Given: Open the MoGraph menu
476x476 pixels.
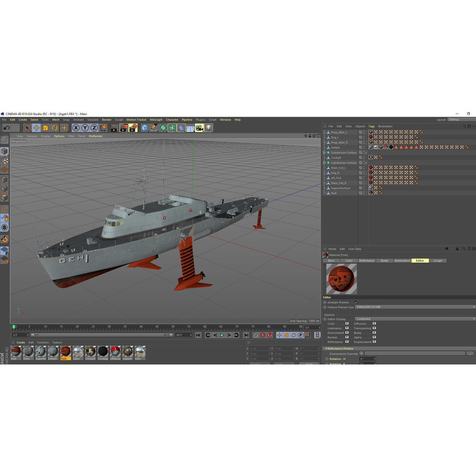Looking at the screenshot, I should pyautogui.click(x=156, y=119).
